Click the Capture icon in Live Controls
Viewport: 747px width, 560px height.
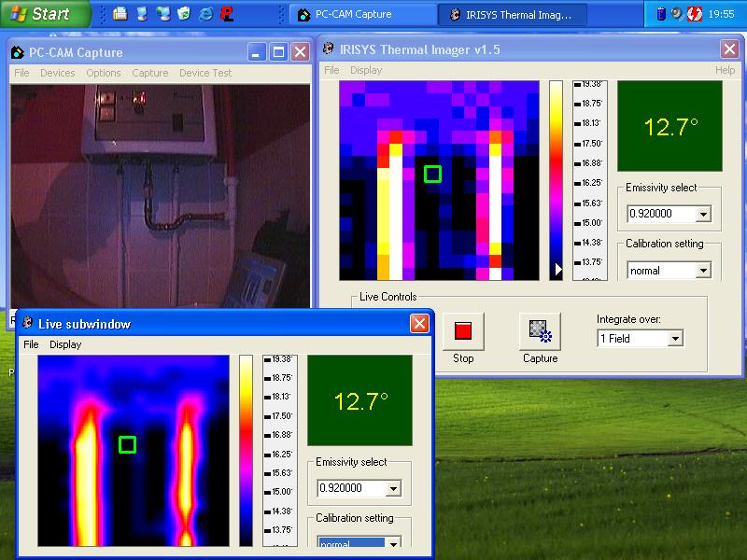coord(540,330)
